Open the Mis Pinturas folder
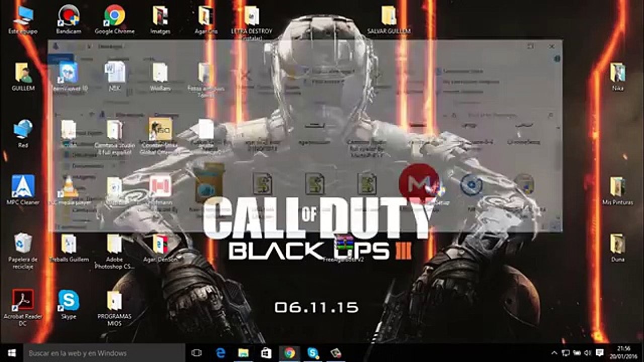 (x=618, y=191)
